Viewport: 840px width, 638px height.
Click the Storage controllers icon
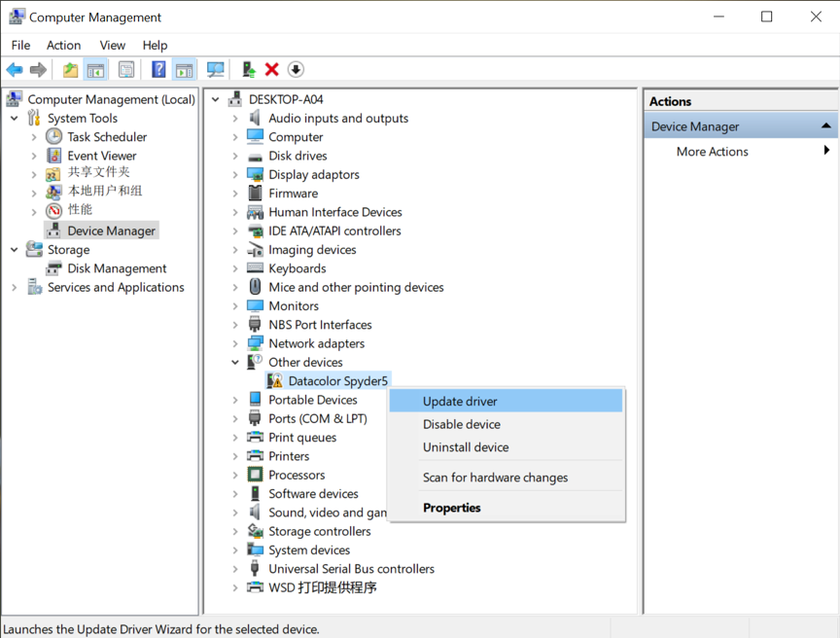coord(255,531)
